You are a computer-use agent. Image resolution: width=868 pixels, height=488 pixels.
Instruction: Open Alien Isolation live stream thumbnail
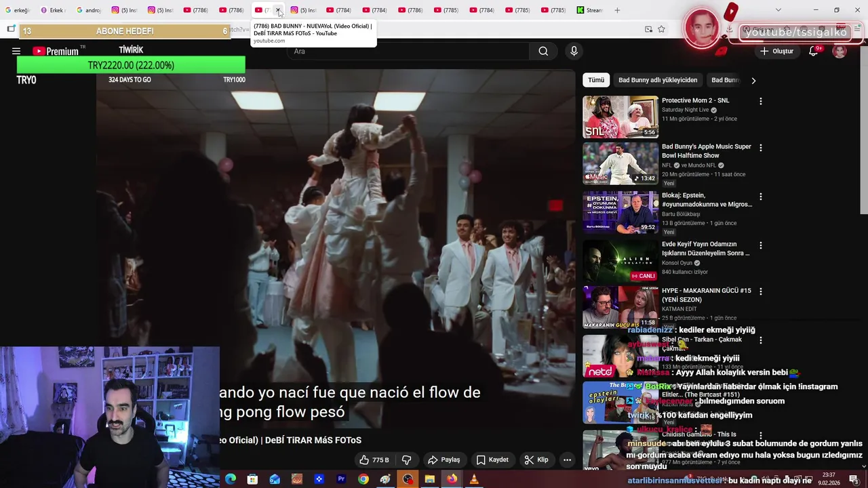pyautogui.click(x=620, y=260)
